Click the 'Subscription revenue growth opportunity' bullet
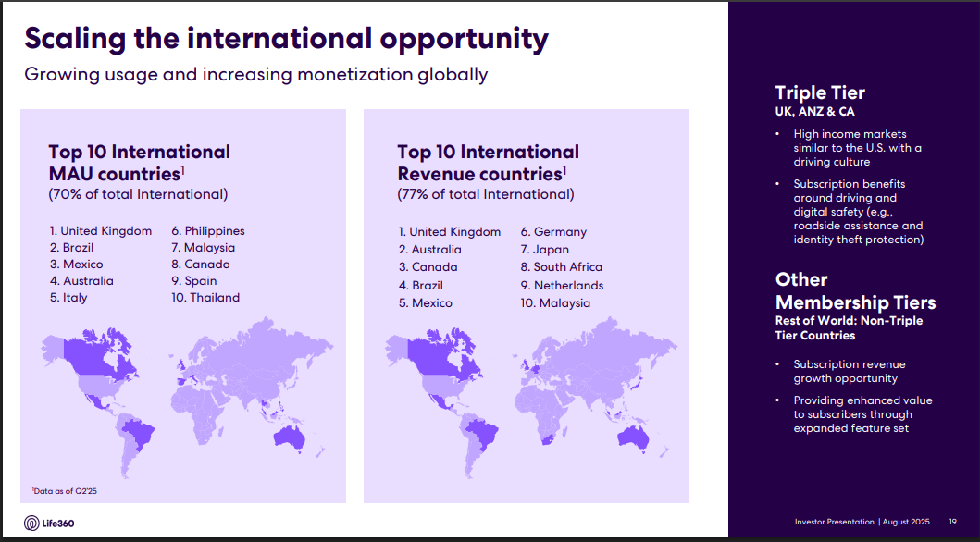Image resolution: width=980 pixels, height=542 pixels. [x=849, y=372]
